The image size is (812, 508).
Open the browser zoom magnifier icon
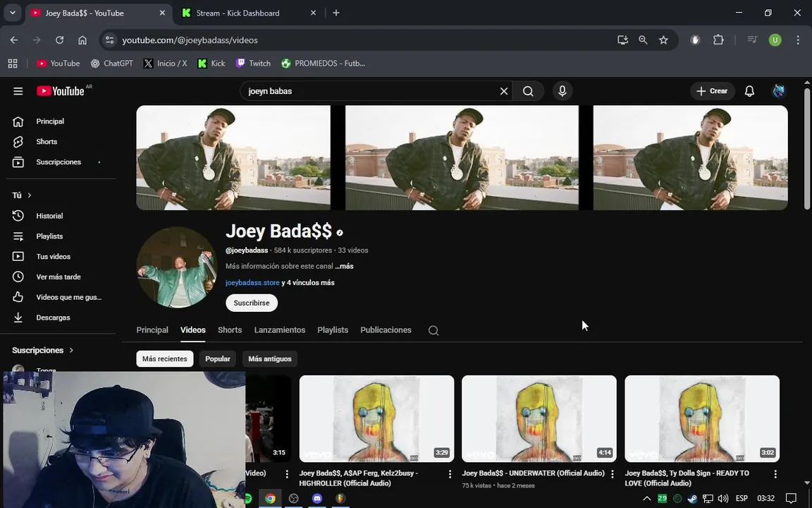(643, 40)
